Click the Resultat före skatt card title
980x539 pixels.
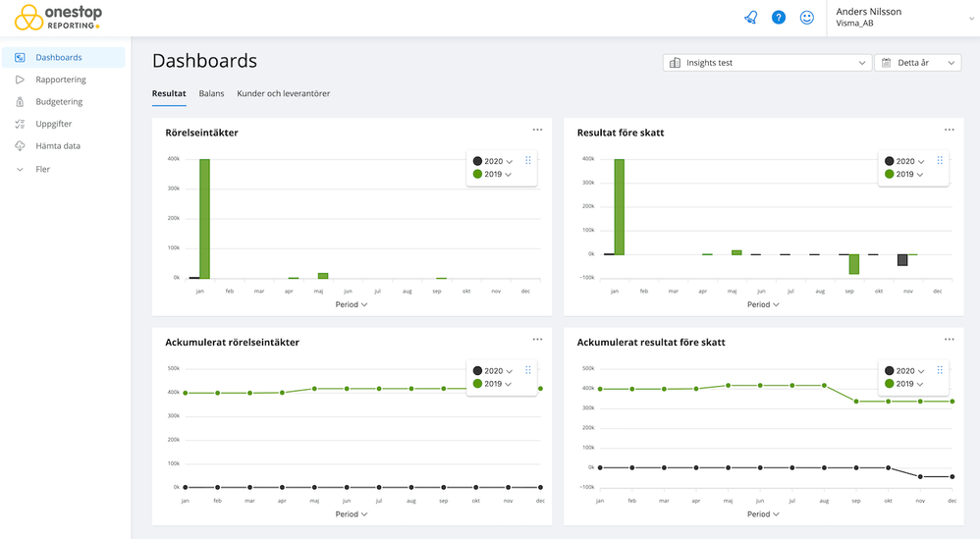(620, 133)
